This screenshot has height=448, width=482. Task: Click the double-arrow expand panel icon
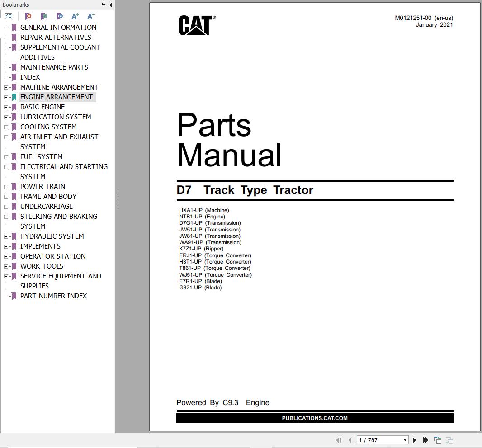103,5
